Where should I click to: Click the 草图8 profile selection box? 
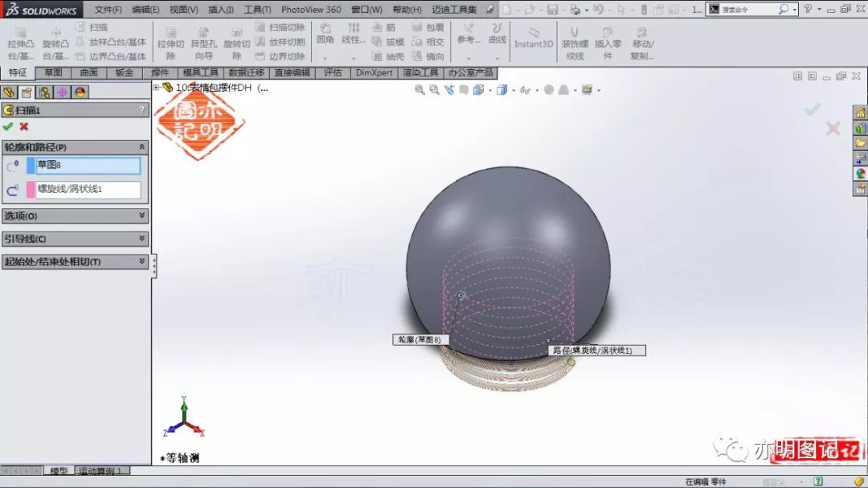88,165
